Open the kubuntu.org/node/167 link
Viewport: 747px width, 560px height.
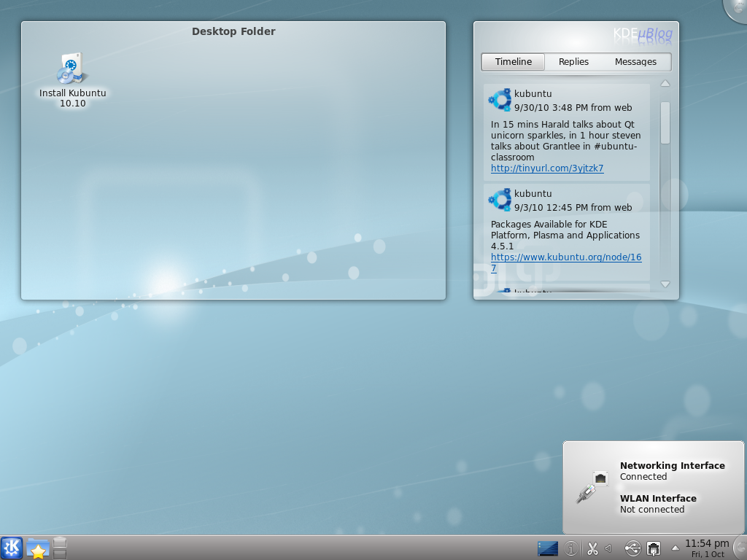tap(566, 262)
